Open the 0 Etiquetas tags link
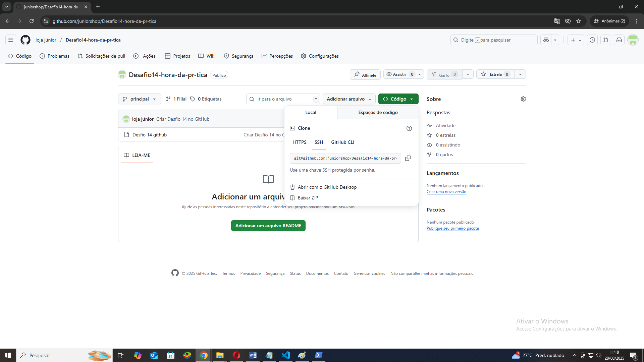The height and width of the screenshot is (362, 644). (x=206, y=99)
